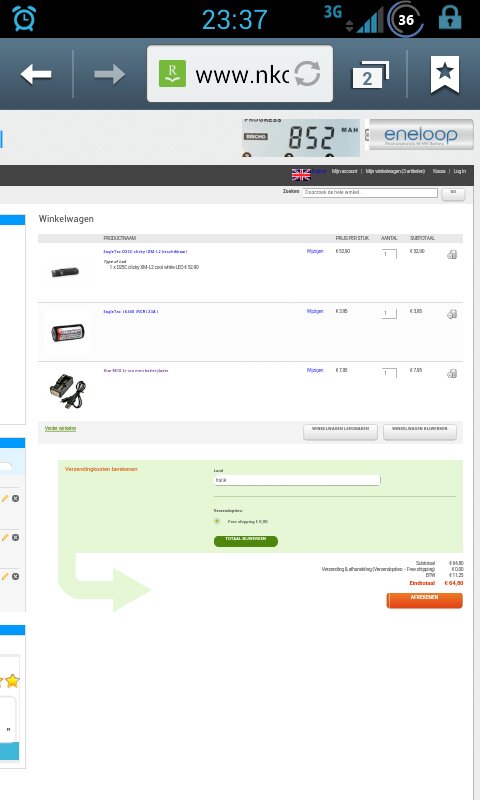The height and width of the screenshot is (800, 480).
Task: Click the Log In link
Action: [460, 171]
